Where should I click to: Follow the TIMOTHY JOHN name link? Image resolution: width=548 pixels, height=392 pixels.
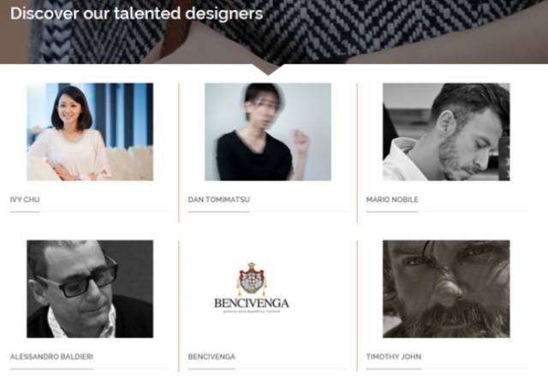click(394, 357)
